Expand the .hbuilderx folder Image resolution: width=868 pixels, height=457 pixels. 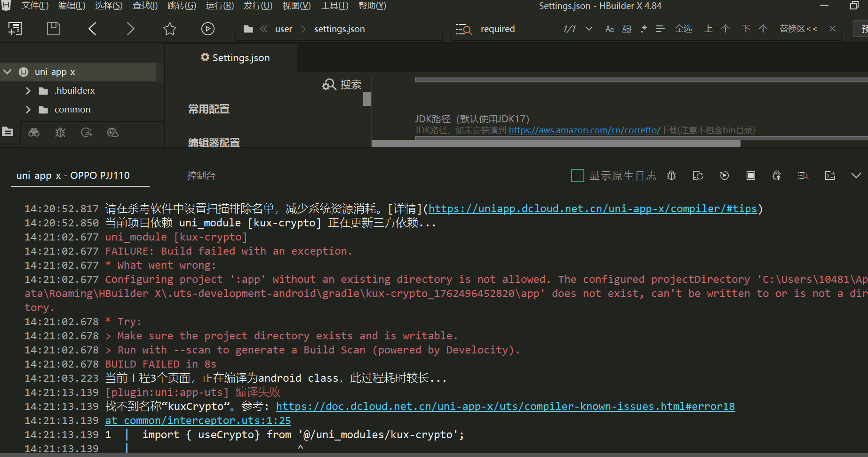click(28, 90)
